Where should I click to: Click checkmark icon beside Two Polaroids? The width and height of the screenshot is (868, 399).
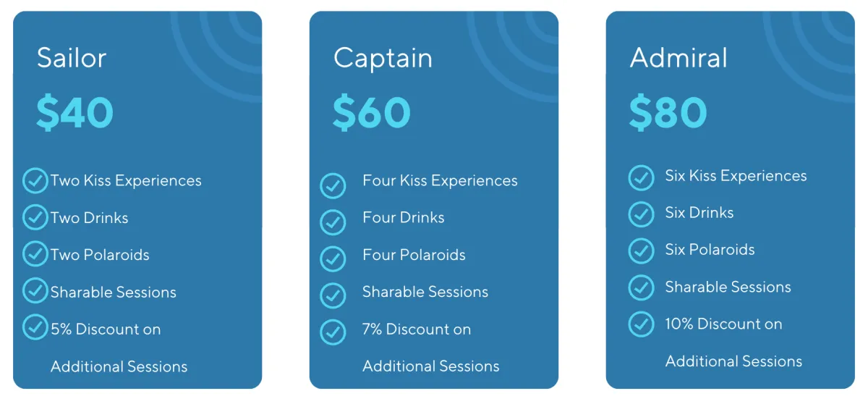[x=35, y=254]
